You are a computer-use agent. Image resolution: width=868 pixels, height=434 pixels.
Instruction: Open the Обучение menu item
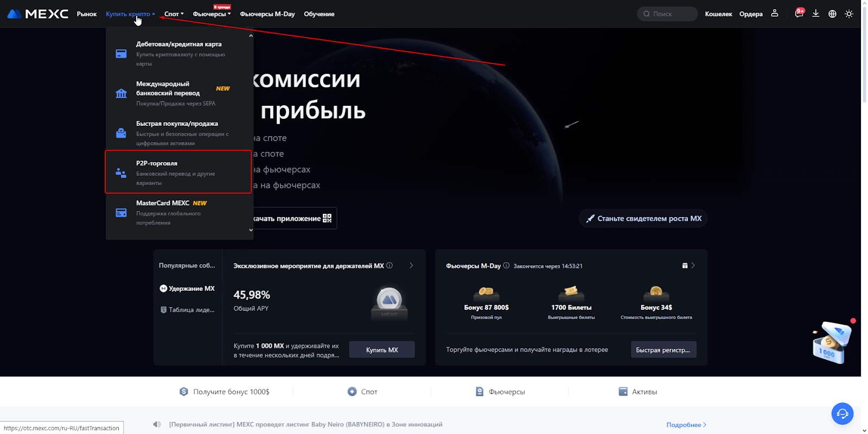click(x=319, y=14)
